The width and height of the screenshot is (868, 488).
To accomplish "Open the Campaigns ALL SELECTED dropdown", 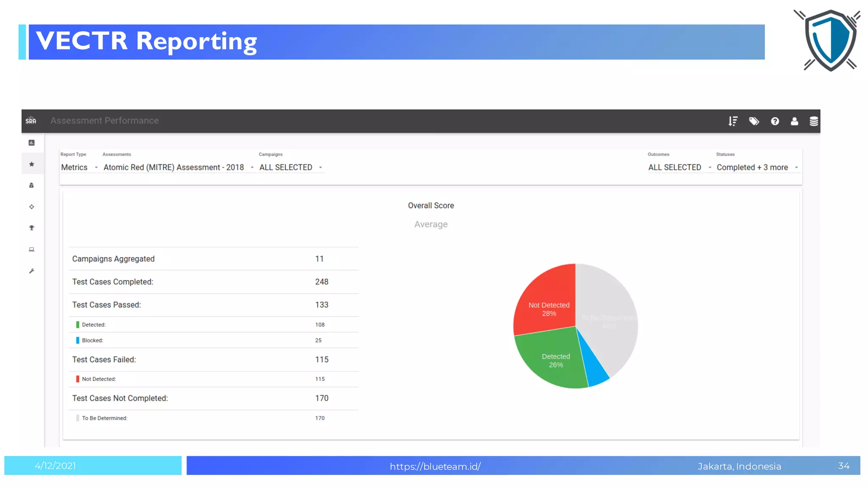I will [291, 167].
